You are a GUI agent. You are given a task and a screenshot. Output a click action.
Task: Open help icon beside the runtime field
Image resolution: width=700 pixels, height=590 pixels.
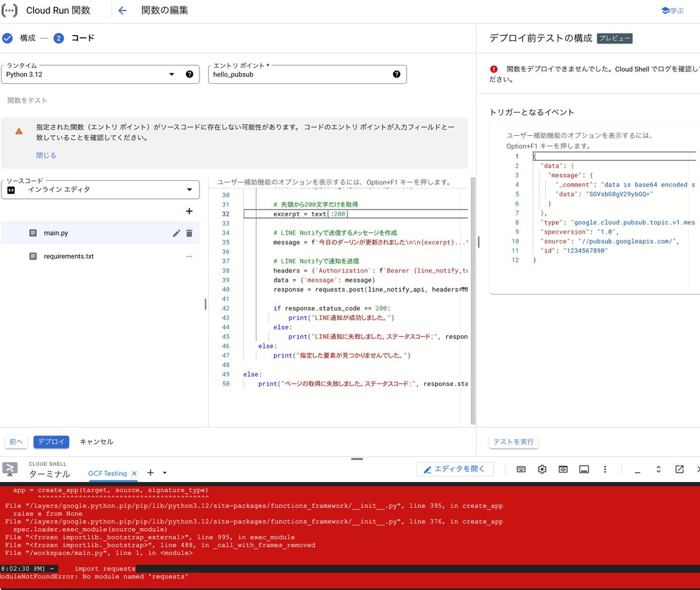pos(190,75)
